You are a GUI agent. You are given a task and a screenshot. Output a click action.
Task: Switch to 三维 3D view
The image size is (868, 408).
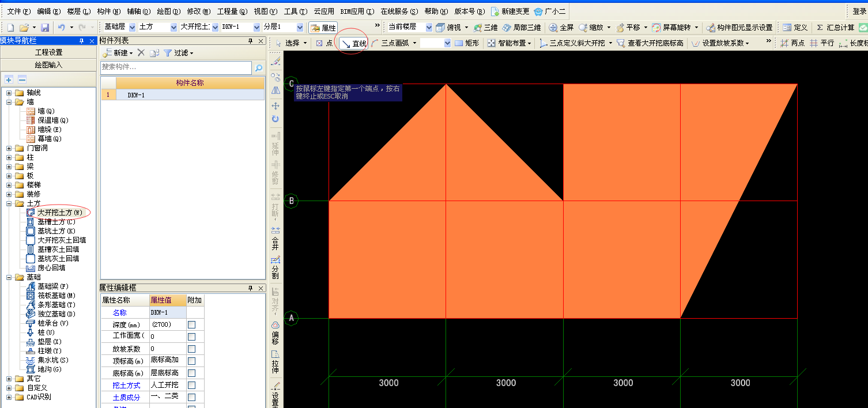tap(485, 27)
